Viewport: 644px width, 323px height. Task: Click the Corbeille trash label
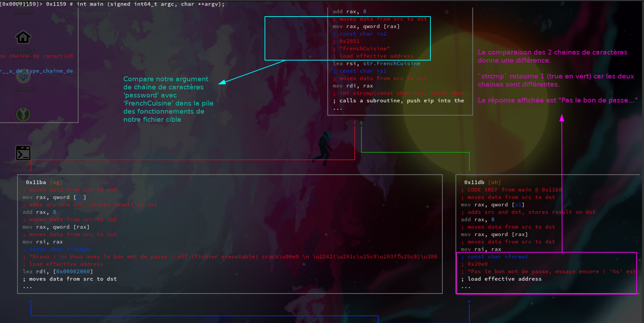[23, 12]
